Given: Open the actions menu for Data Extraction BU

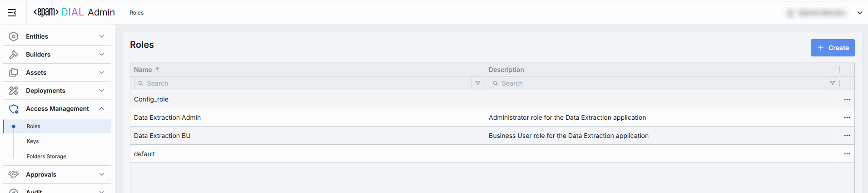Looking at the screenshot, I should click(847, 136).
